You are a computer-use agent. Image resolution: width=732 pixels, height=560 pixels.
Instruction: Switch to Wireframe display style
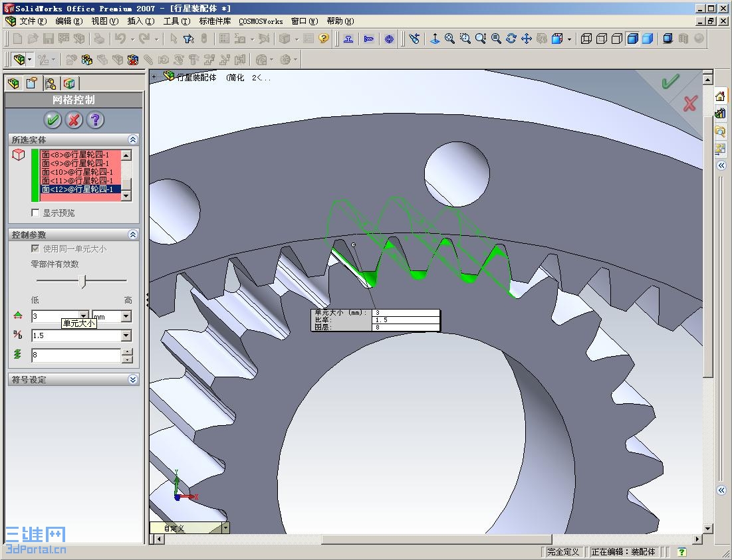586,39
